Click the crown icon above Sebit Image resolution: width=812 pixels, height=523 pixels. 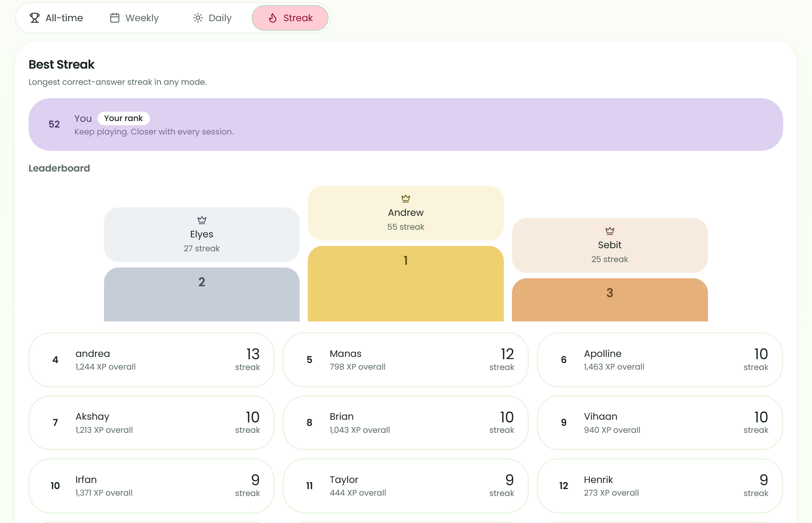coord(610,231)
